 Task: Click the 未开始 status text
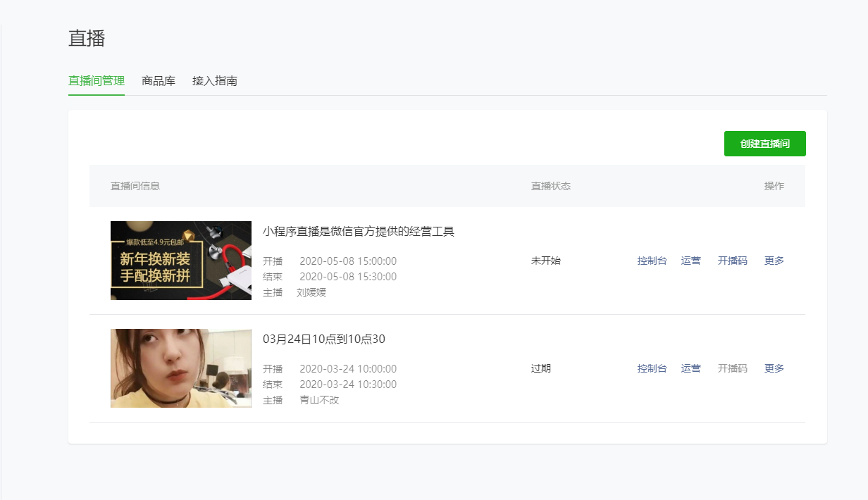pos(545,261)
